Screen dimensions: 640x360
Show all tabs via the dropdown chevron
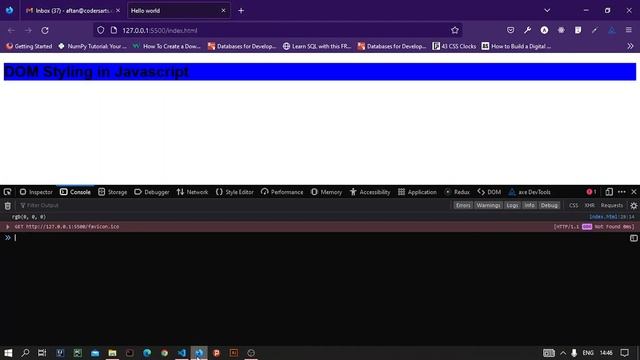point(547,11)
